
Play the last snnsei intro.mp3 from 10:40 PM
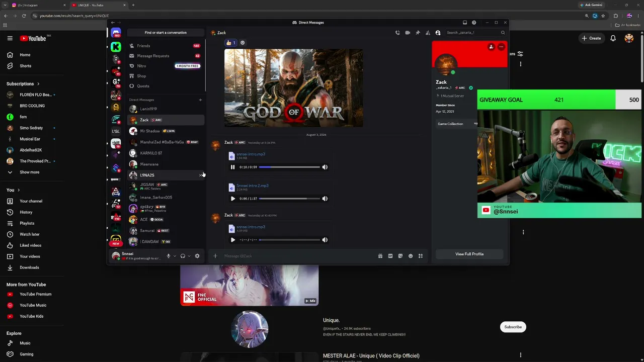pyautogui.click(x=232, y=240)
